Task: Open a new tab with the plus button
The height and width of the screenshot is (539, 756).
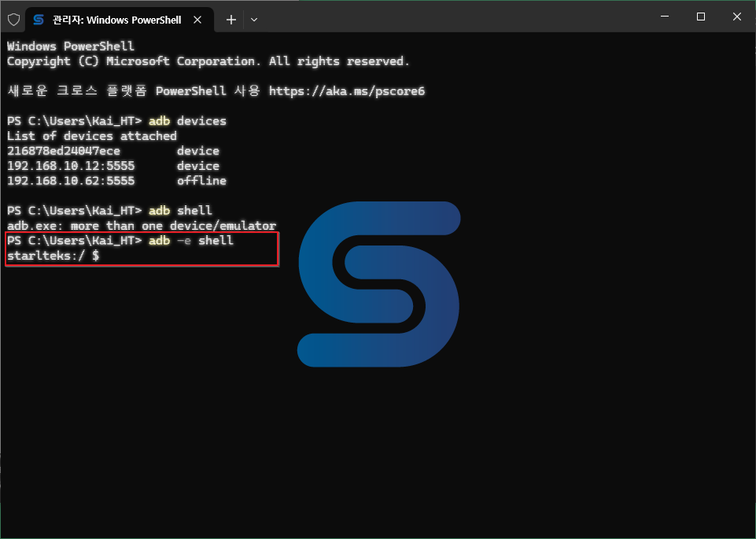Action: coord(231,20)
